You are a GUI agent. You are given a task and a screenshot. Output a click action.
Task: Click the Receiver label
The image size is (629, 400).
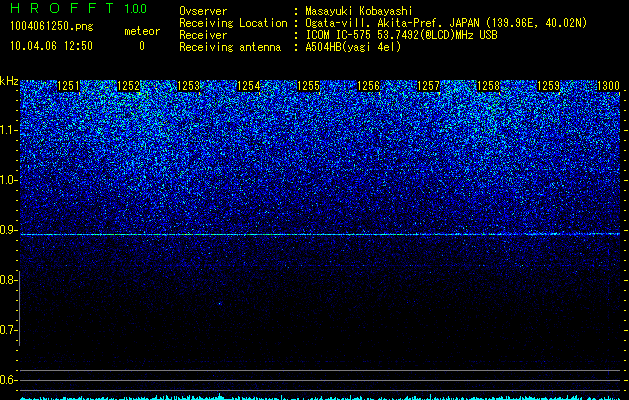tap(203, 35)
